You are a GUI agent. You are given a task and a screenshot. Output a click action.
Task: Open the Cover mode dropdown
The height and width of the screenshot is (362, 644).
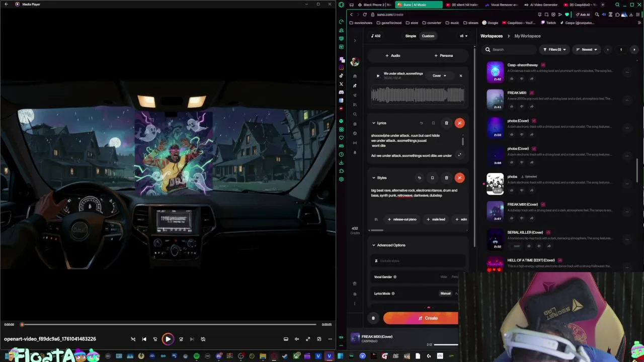tap(439, 76)
